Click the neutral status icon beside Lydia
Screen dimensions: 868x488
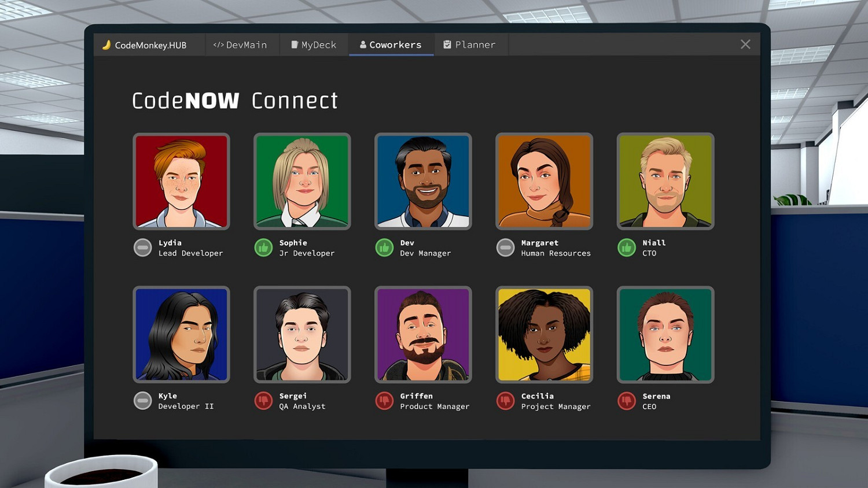click(x=142, y=247)
